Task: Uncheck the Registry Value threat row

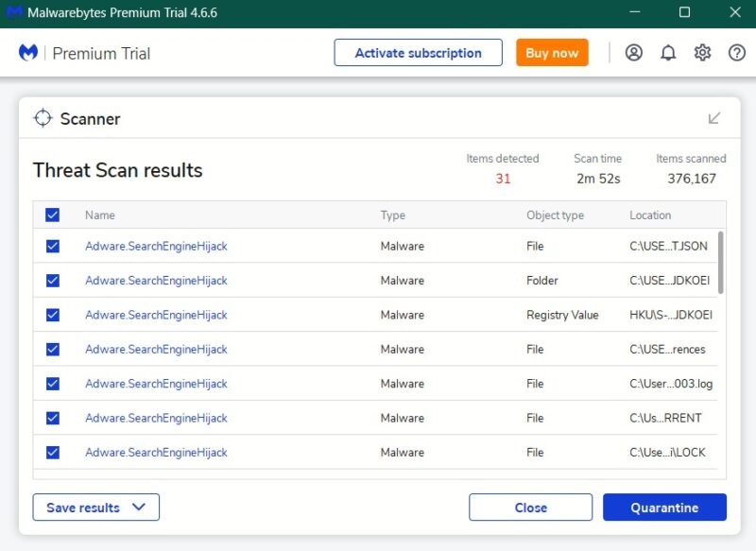Action: click(x=52, y=315)
